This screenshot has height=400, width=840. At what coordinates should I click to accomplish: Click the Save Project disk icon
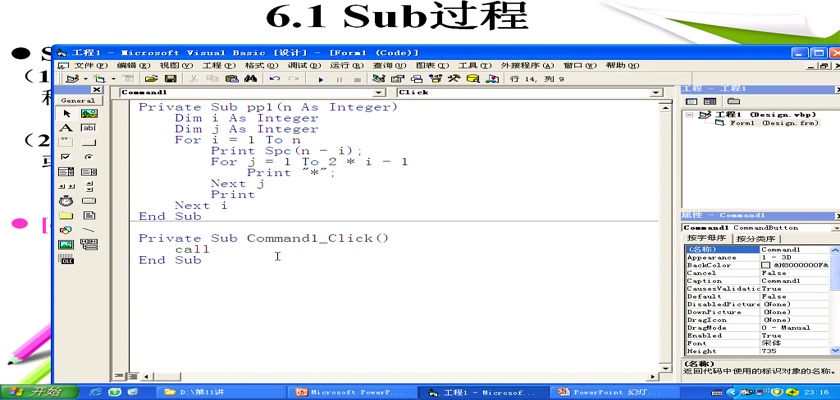[171, 79]
